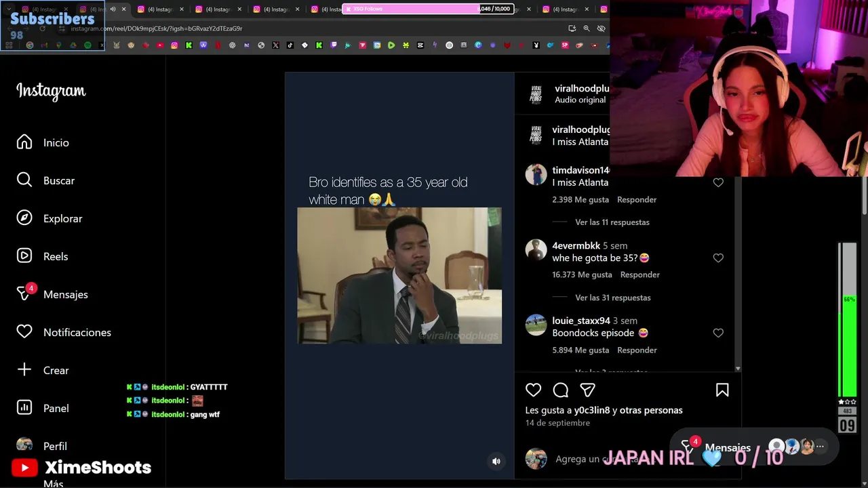868x488 pixels.
Task: Like 4evermbkk's comment
Action: click(718, 258)
